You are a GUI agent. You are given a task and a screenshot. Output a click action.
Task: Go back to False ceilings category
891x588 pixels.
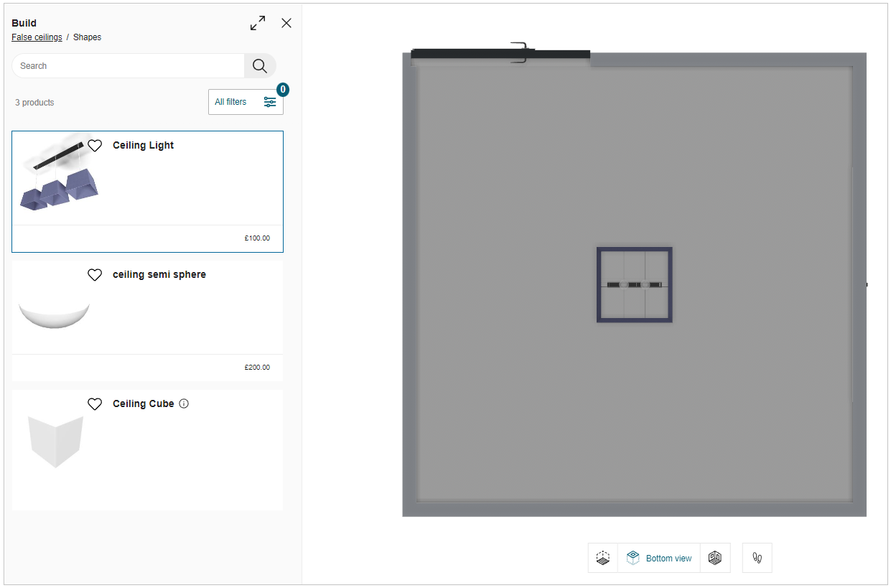tap(37, 37)
